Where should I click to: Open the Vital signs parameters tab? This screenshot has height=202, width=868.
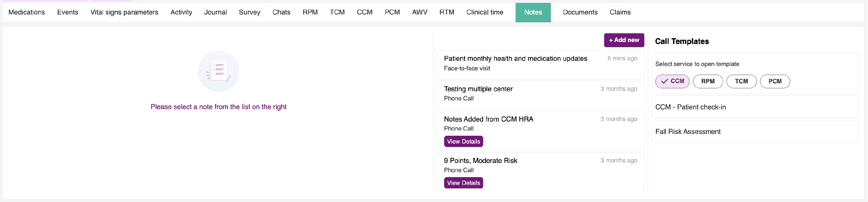(x=124, y=12)
